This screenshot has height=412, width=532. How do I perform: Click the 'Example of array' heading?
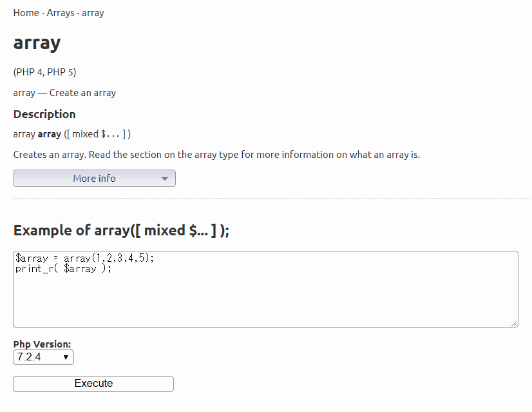coord(121,230)
